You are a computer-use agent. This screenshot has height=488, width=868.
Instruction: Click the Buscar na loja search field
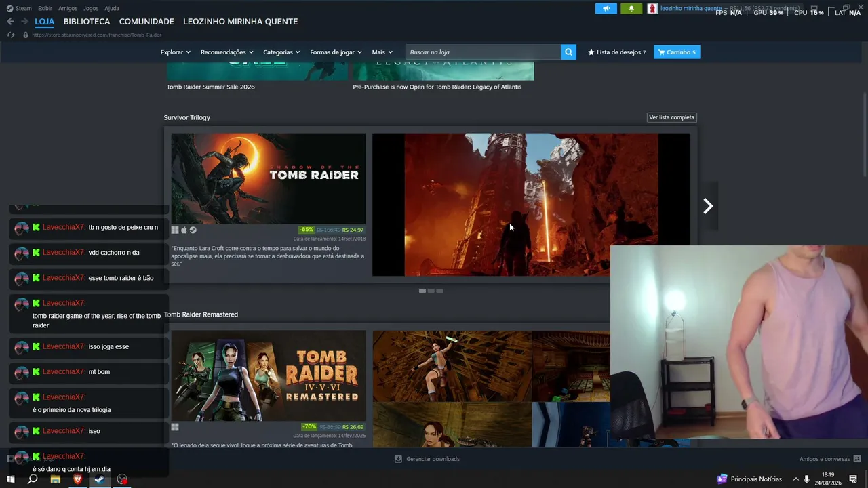click(x=483, y=52)
